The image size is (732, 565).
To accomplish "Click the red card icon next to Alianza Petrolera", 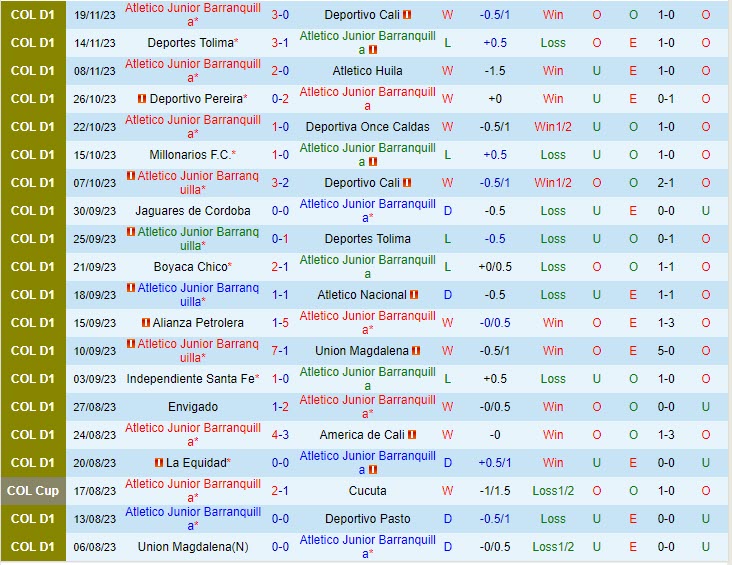I will [146, 323].
